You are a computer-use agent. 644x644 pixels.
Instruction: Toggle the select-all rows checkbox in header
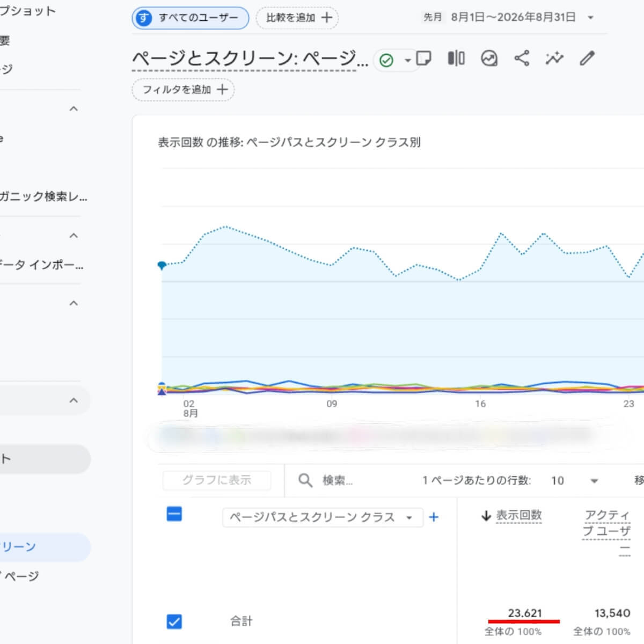(x=174, y=514)
